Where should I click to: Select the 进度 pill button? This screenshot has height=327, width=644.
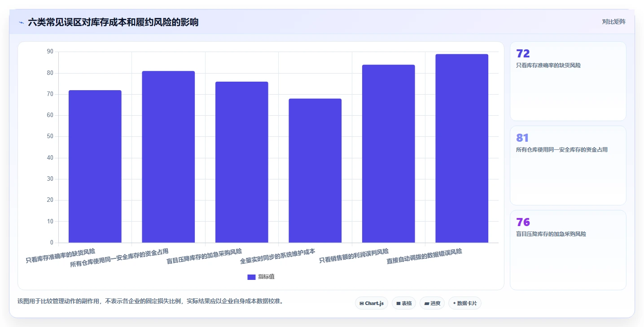[x=432, y=303]
